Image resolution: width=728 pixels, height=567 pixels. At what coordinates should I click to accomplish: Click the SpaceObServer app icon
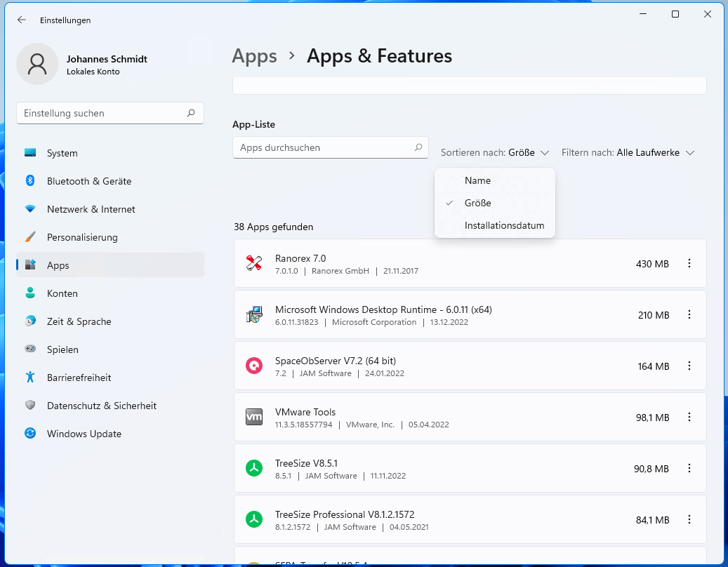click(254, 366)
